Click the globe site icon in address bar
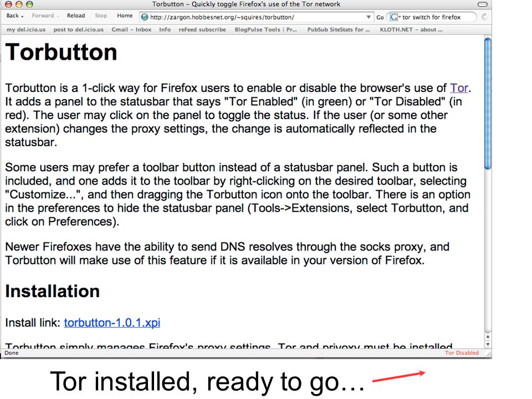The width and height of the screenshot is (532, 399). [145, 17]
